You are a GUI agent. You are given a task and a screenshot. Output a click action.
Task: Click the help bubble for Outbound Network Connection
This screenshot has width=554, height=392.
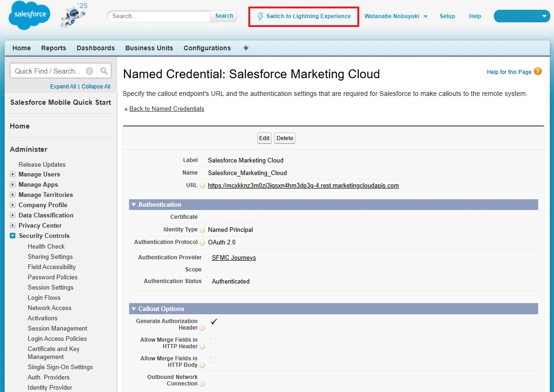[202, 384]
